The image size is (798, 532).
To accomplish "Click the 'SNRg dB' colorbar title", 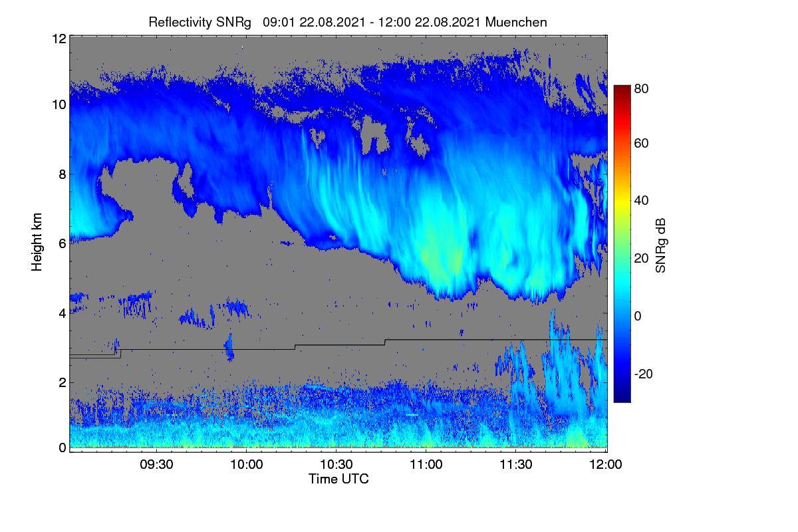I will coord(661,246).
